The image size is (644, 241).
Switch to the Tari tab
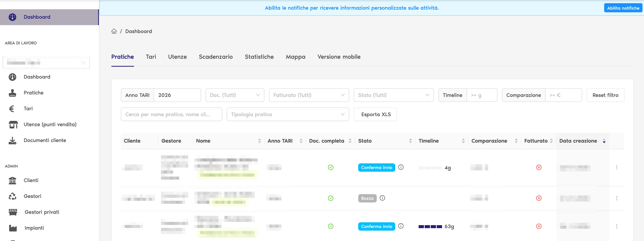pos(151,57)
